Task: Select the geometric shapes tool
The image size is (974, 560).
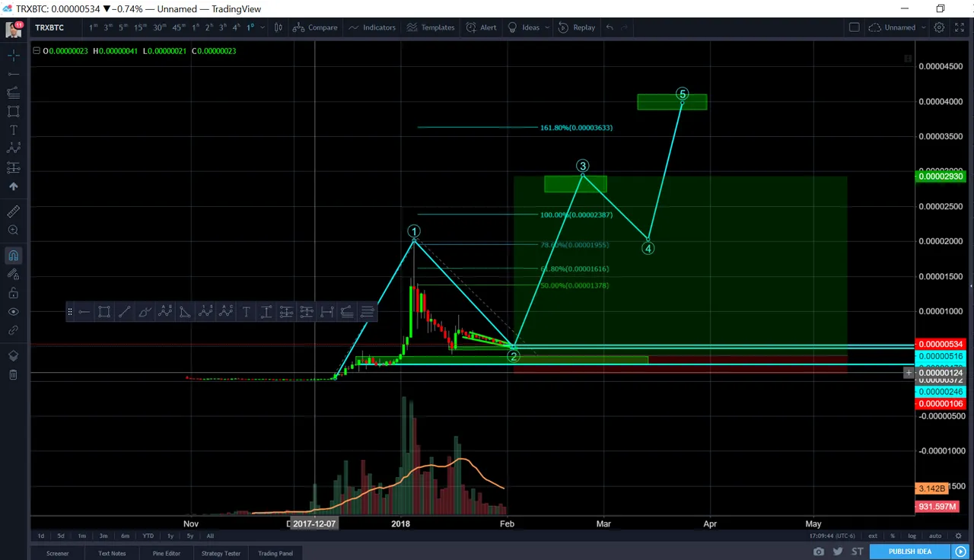Action: coord(13,111)
